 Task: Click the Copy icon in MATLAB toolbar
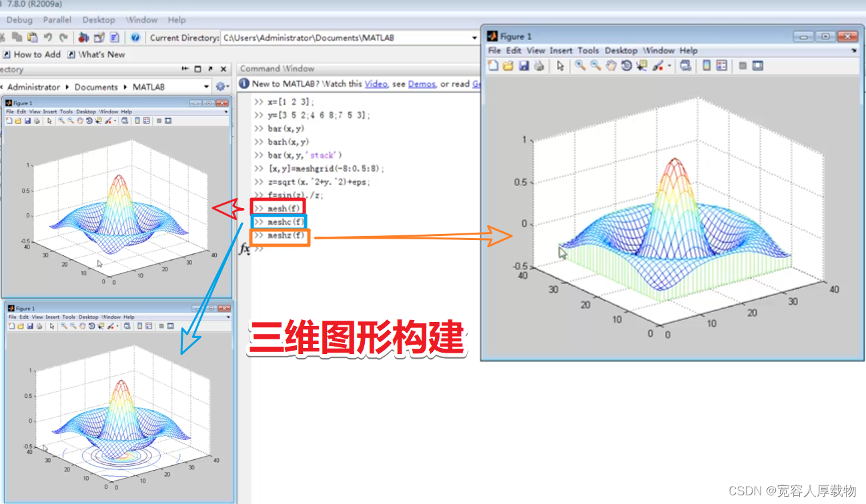[x=17, y=37]
